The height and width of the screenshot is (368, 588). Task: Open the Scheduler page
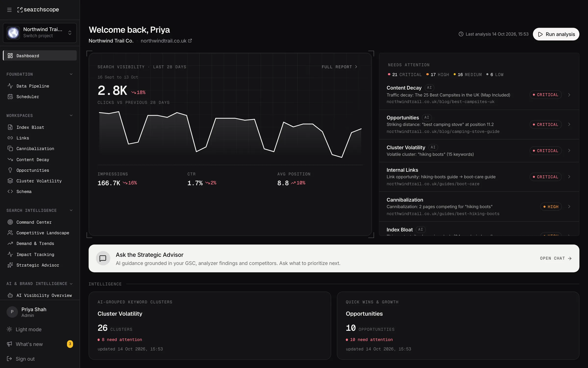[x=40, y=97]
